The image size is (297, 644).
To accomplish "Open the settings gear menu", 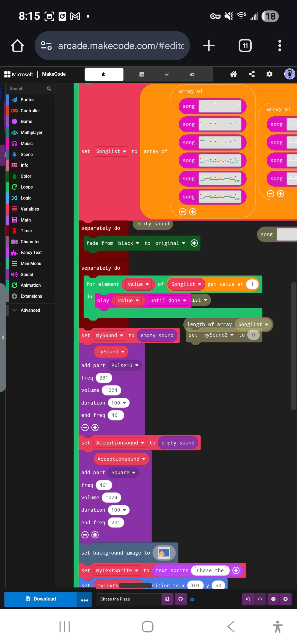I will (269, 74).
